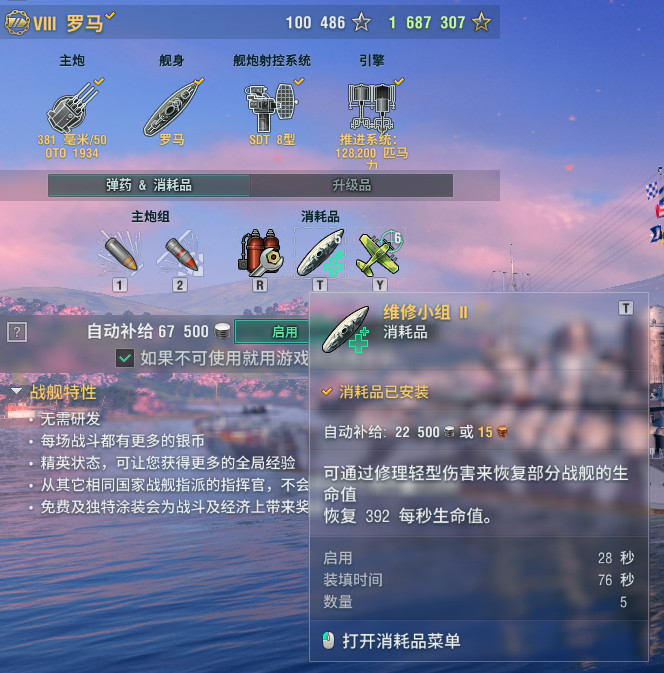Select the SDT 8 fire control system icon
Screen dimensions: 664x673
[x=271, y=107]
